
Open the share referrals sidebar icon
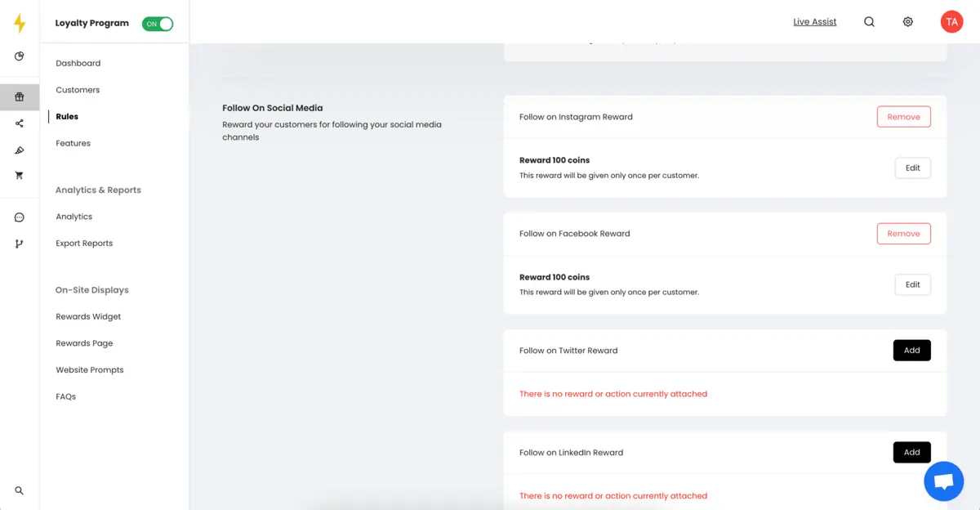tap(20, 123)
